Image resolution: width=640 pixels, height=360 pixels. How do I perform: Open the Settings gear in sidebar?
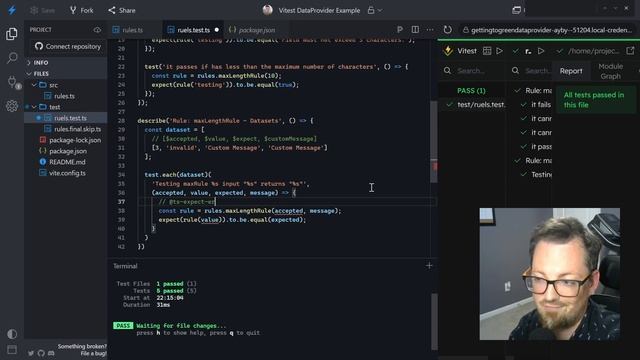pos(12,106)
